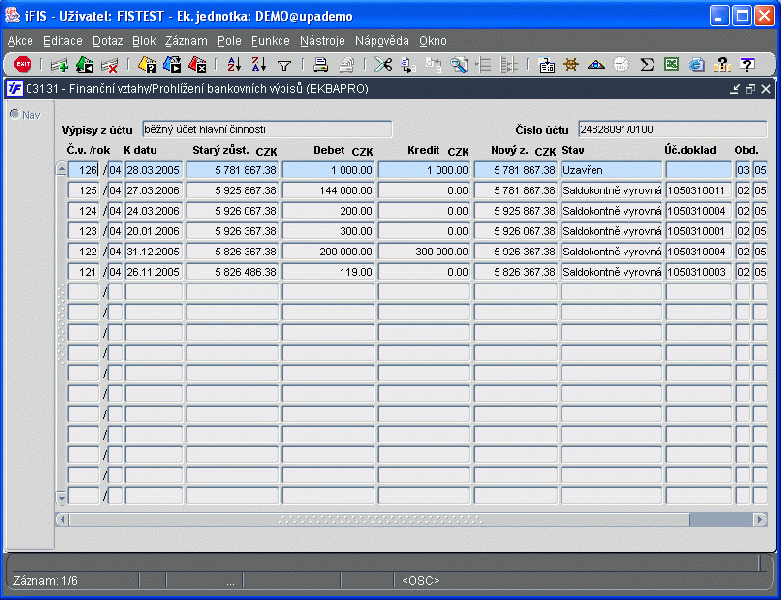Open the Blok menu
Screen dimensions: 781x600
tap(144, 41)
